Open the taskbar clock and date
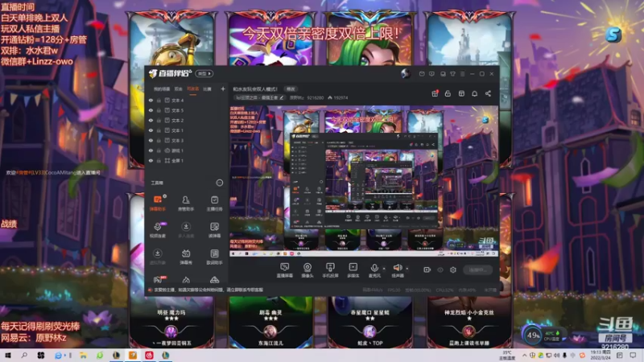 [600, 355]
